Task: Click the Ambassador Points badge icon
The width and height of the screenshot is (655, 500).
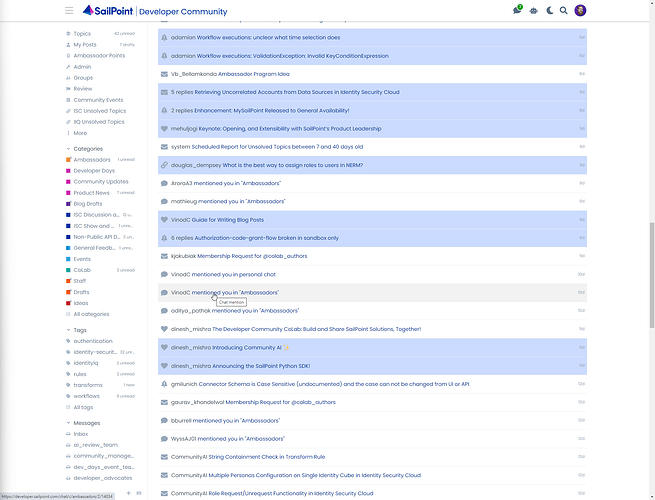Action: [68, 56]
